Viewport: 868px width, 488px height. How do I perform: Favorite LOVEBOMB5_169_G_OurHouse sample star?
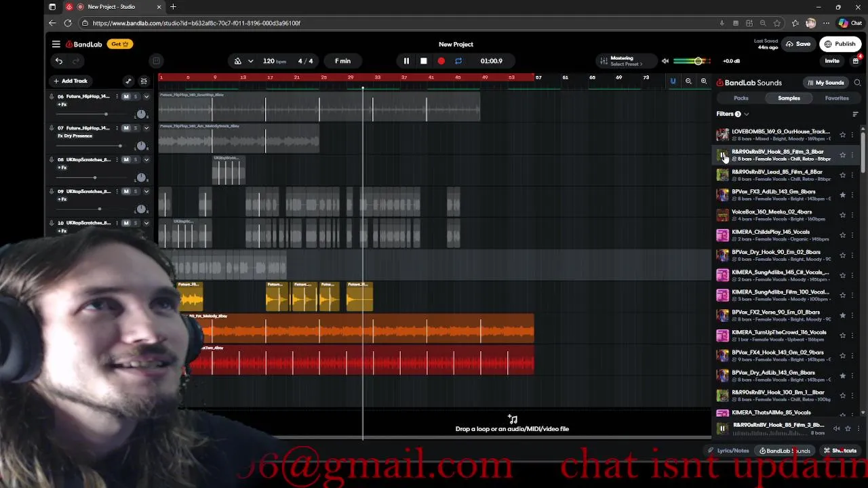(x=843, y=135)
